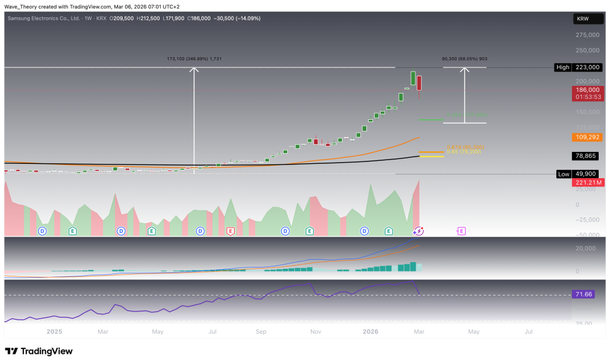This screenshot has height=364, width=610.
Task: Click the earnings marker near November
Action: (x=309, y=230)
